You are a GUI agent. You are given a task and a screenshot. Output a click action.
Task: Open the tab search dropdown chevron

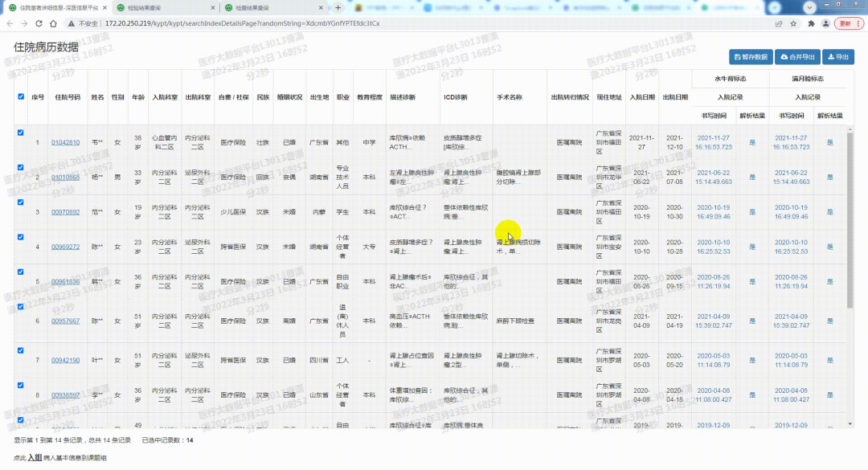click(810, 7)
